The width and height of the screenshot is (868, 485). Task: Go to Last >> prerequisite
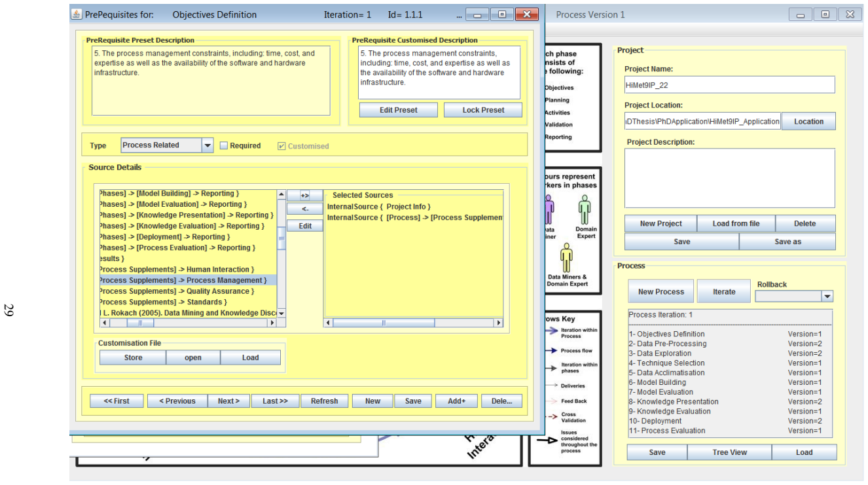tap(275, 401)
